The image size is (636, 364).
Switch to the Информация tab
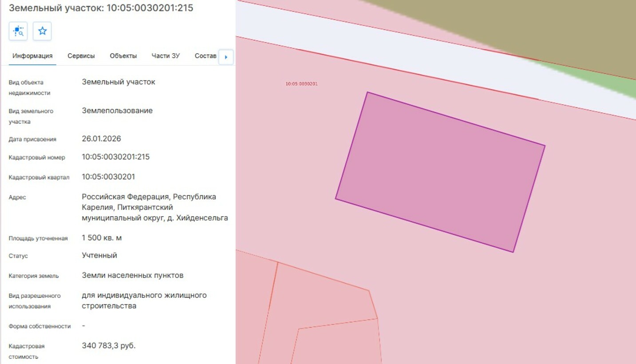(32, 56)
